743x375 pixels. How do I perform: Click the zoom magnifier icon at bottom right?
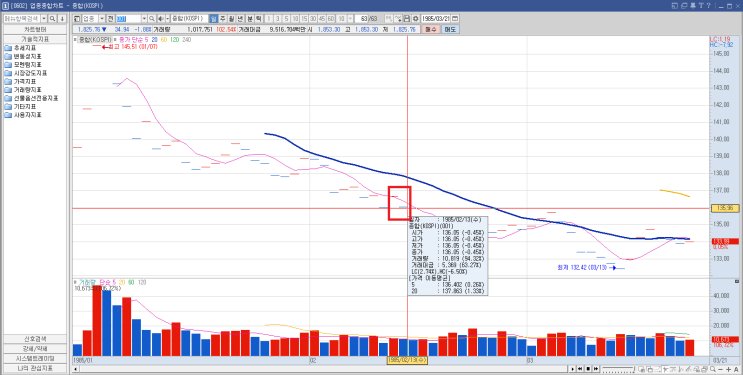[713, 369]
